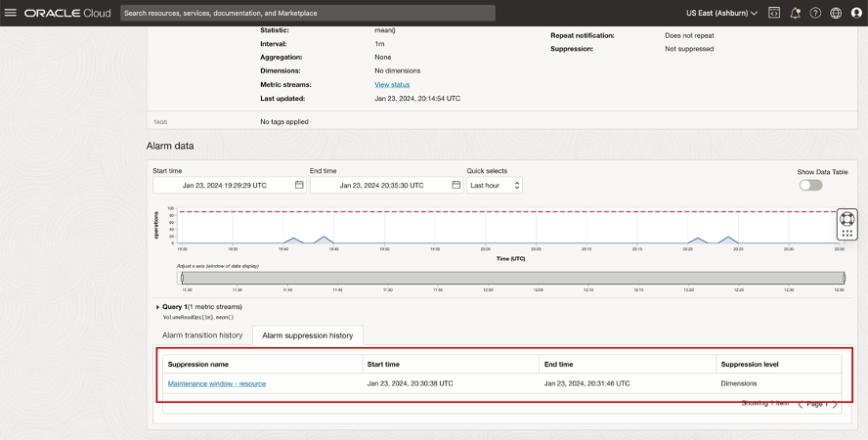Open language globe icon
This screenshot has height=440, width=868.
[x=836, y=14]
